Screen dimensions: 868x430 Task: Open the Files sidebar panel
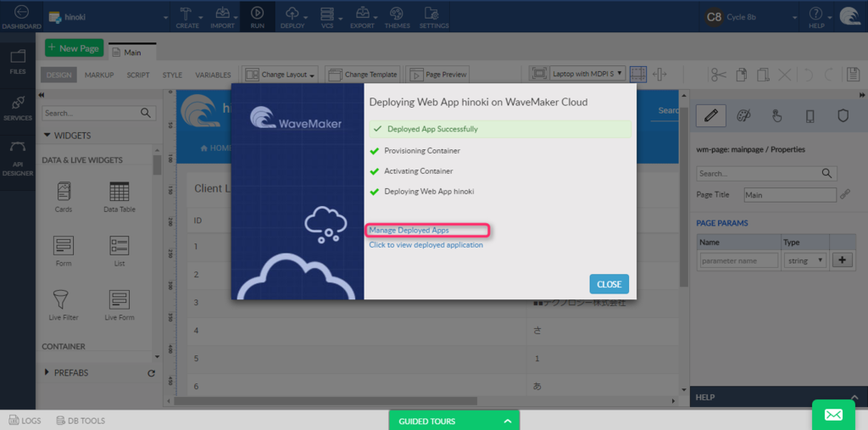tap(18, 61)
